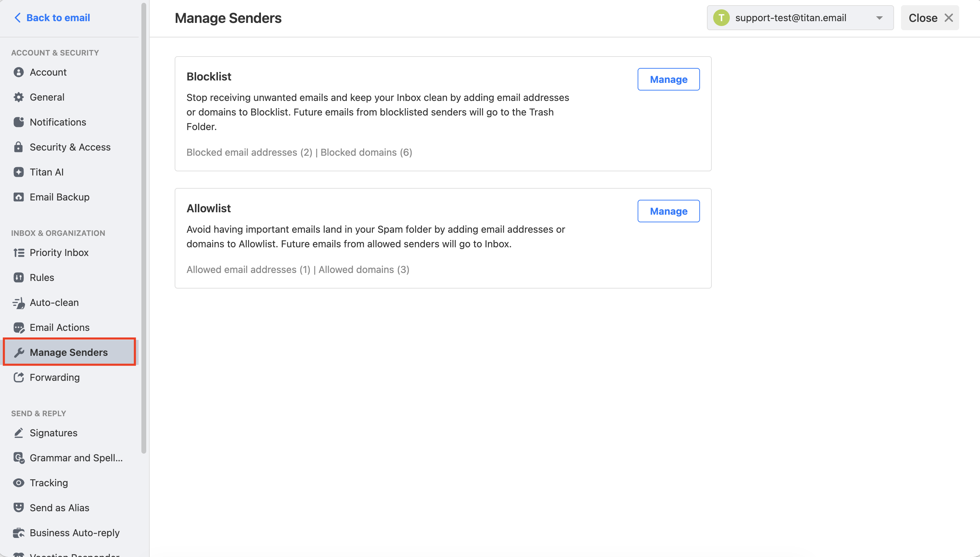Click the Titan AI sparkle icon
Screen dimensions: 980x557
[18, 172]
